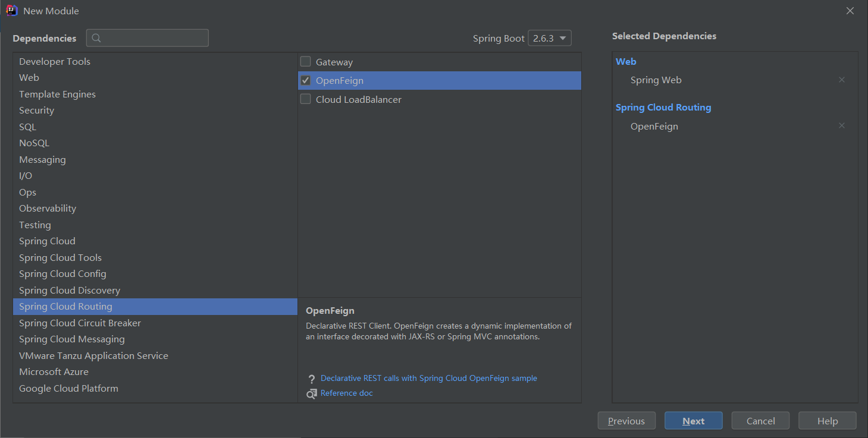This screenshot has height=438, width=868.
Task: Open the Declarative REST calls sample link
Action: click(x=428, y=378)
